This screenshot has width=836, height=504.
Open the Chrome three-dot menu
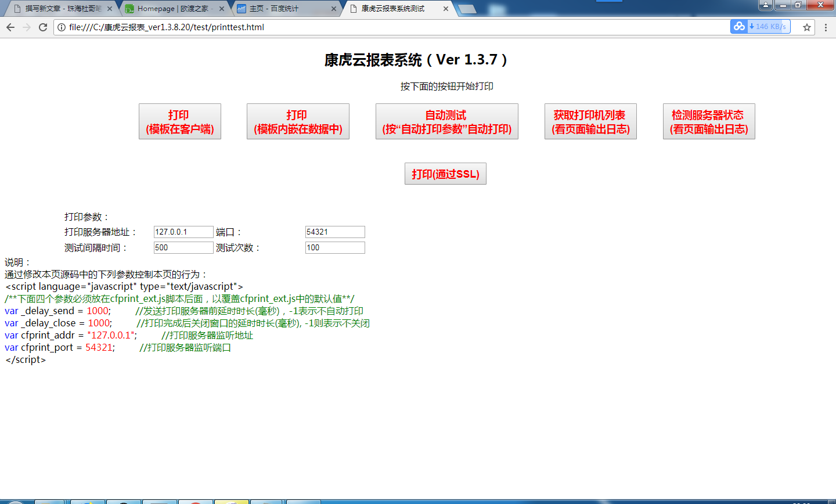(x=826, y=27)
